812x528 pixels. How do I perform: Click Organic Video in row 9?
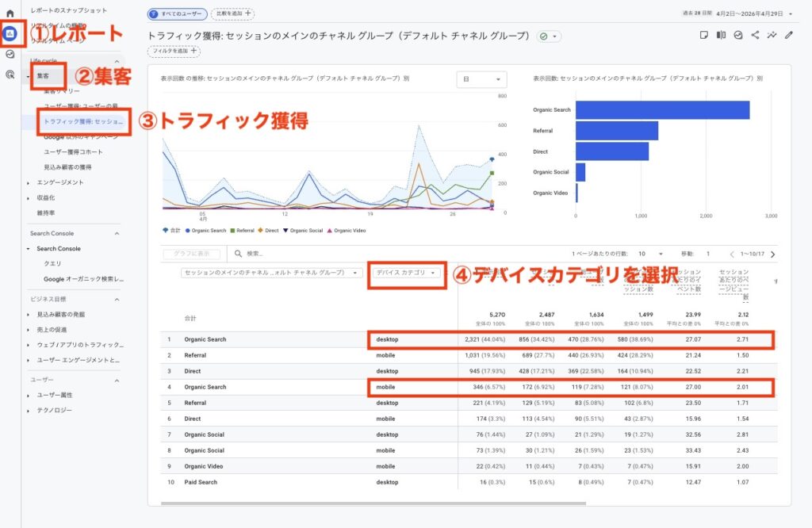(x=204, y=466)
